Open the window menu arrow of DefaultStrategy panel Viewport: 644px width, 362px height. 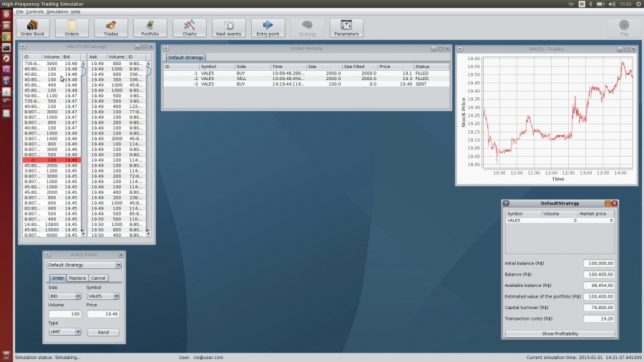[x=506, y=203]
